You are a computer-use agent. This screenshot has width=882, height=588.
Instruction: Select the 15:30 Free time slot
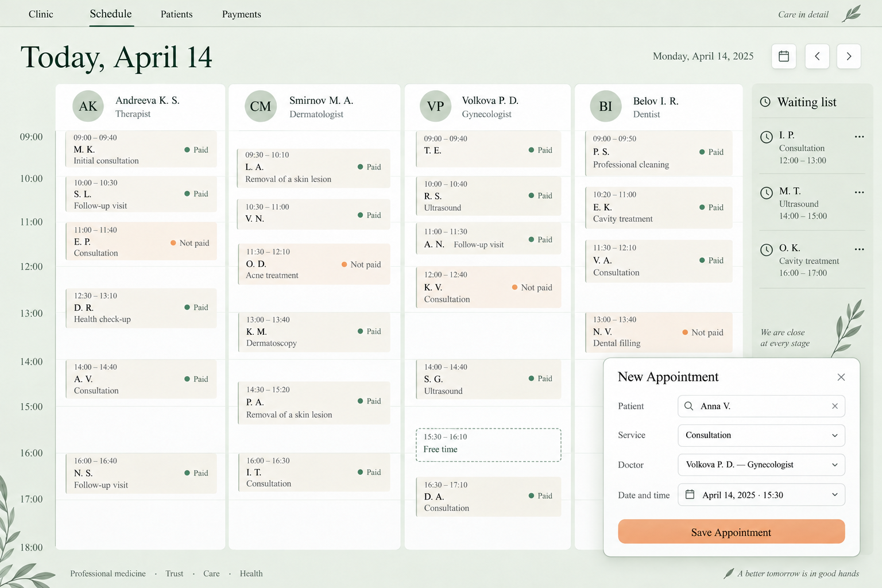pos(488,445)
